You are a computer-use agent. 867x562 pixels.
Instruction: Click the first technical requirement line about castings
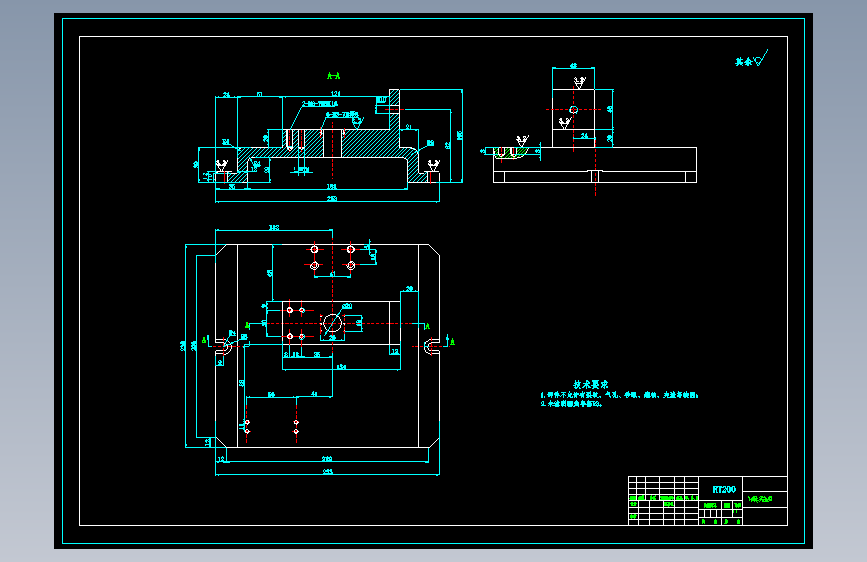(x=619, y=395)
